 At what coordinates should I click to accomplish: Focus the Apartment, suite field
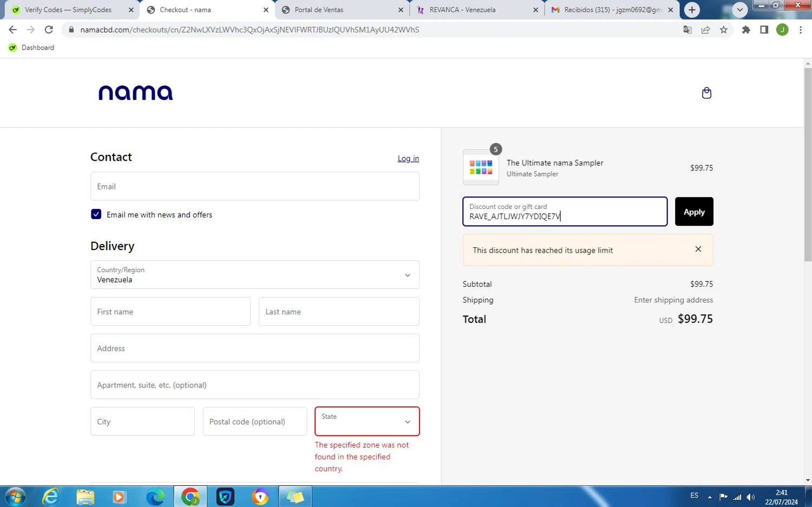(x=254, y=385)
